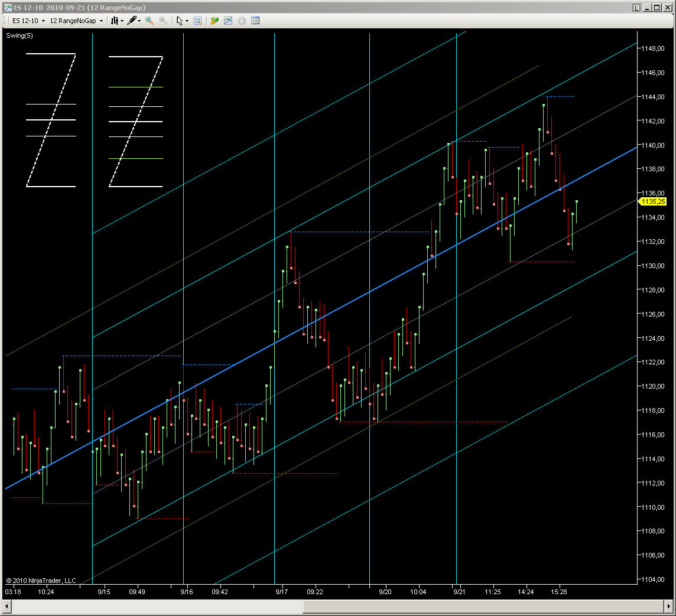
Task: Click the 1126,00 price axis label
Action: (653, 314)
